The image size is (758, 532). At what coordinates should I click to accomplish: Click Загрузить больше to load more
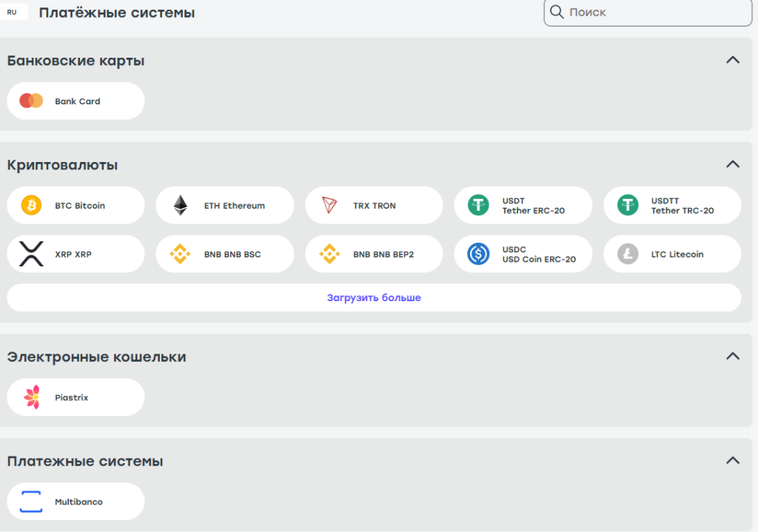pos(374,297)
